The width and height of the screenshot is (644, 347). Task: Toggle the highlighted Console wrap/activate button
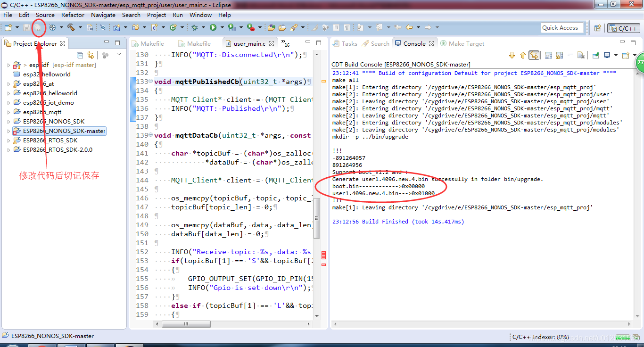click(x=534, y=55)
